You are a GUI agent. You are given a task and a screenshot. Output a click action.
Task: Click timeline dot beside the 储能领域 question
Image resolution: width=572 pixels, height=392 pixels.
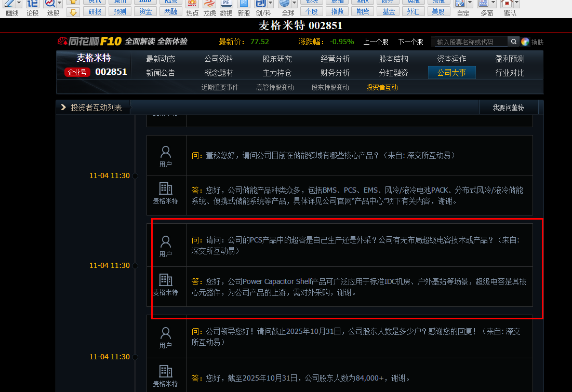point(135,176)
